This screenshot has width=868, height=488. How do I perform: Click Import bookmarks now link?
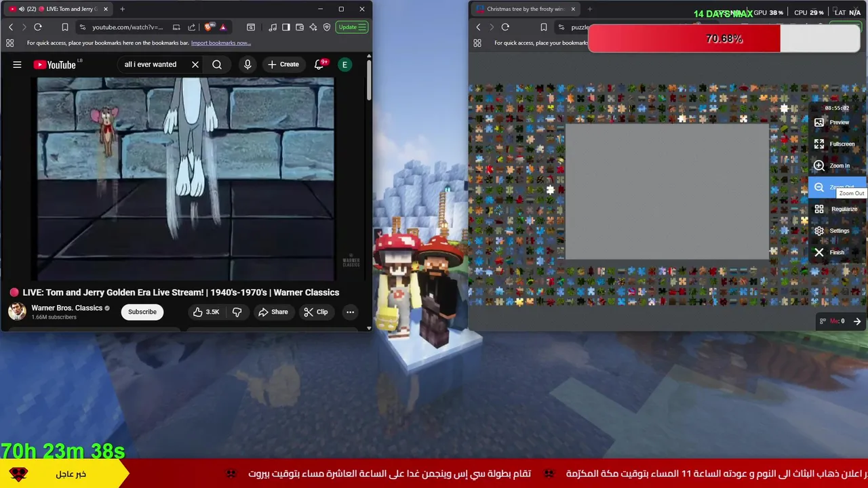(x=220, y=43)
